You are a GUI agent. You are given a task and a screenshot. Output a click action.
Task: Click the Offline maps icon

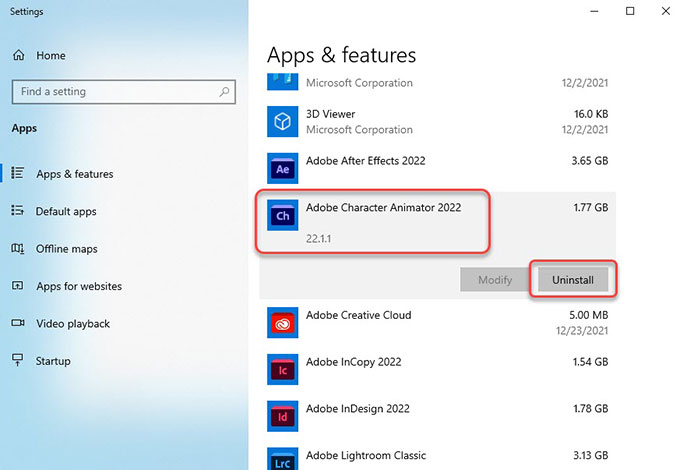(17, 248)
